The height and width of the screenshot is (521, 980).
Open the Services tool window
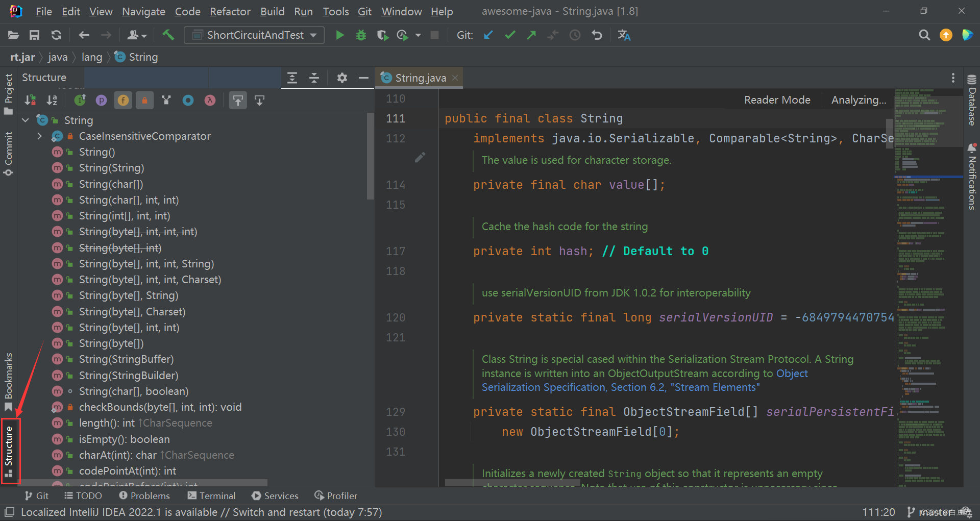tap(275, 495)
